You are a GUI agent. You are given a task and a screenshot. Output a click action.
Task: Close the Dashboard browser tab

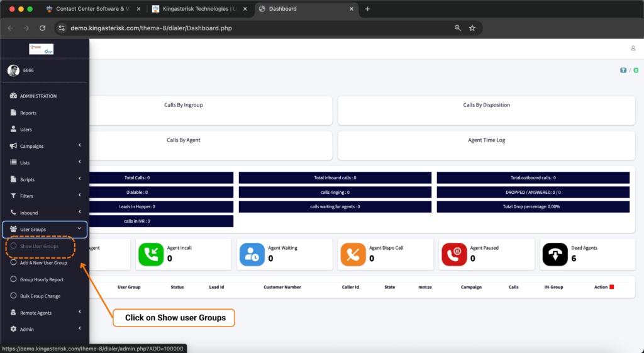351,9
